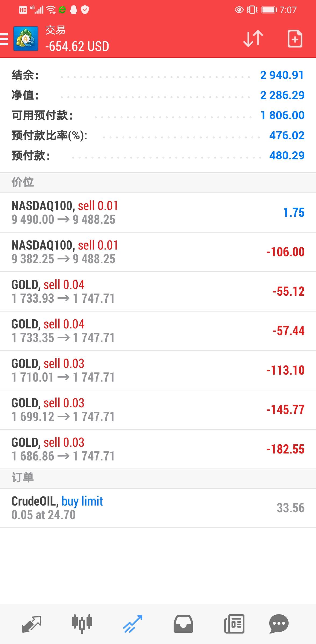
Task: Open CrudeOIL buy limit pending order
Action: (x=158, y=508)
